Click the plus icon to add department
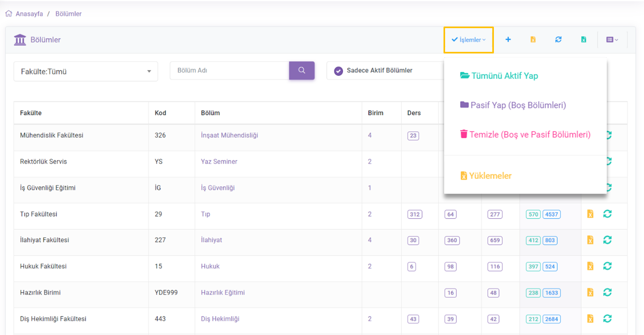Screen dimensions: 644x335 (x=508, y=39)
